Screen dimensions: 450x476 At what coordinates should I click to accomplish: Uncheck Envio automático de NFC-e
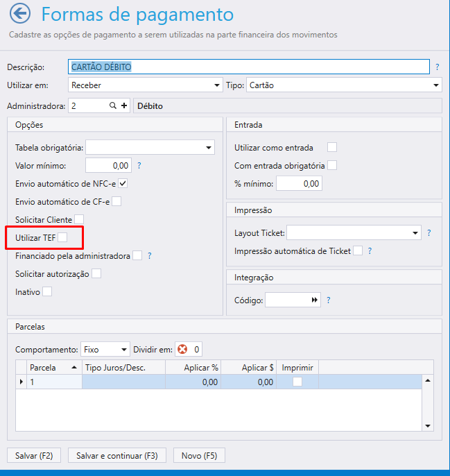(x=123, y=184)
